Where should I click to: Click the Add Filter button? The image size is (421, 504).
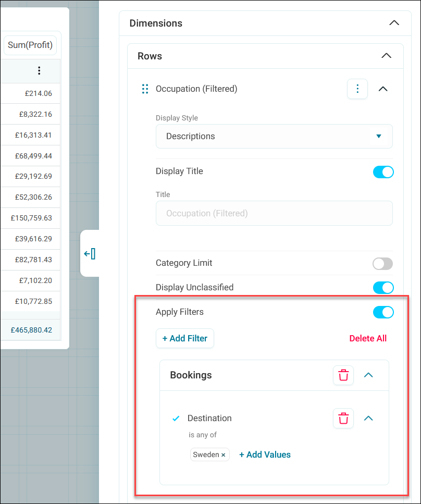[185, 339]
